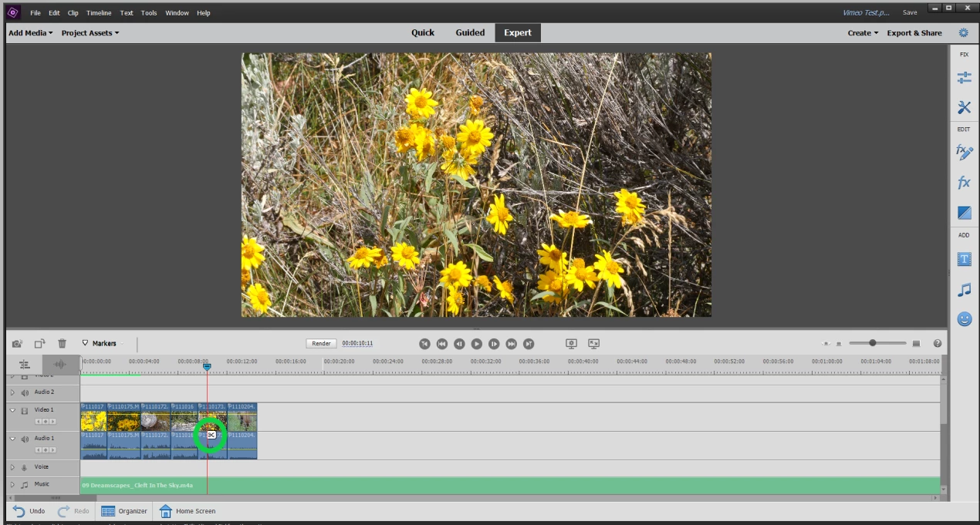Image resolution: width=980 pixels, height=525 pixels.
Task: Open the Graphics smiley icon
Action: pyautogui.click(x=964, y=318)
